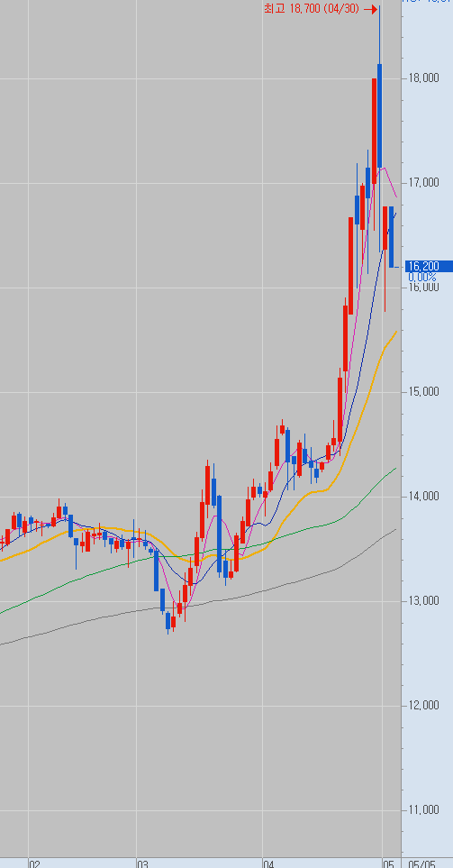Select the tall blue candle at the 18,700 high
The image size is (453, 868).
click(x=380, y=115)
